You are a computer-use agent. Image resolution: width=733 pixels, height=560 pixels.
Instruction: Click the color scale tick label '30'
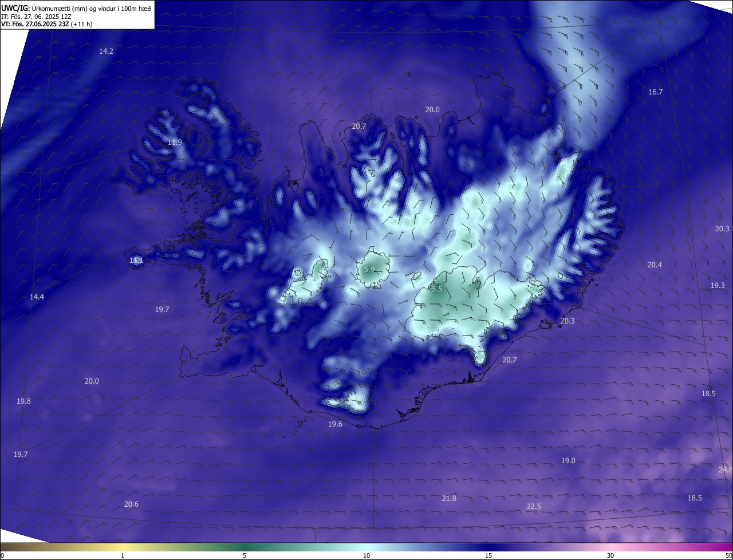tap(610, 555)
